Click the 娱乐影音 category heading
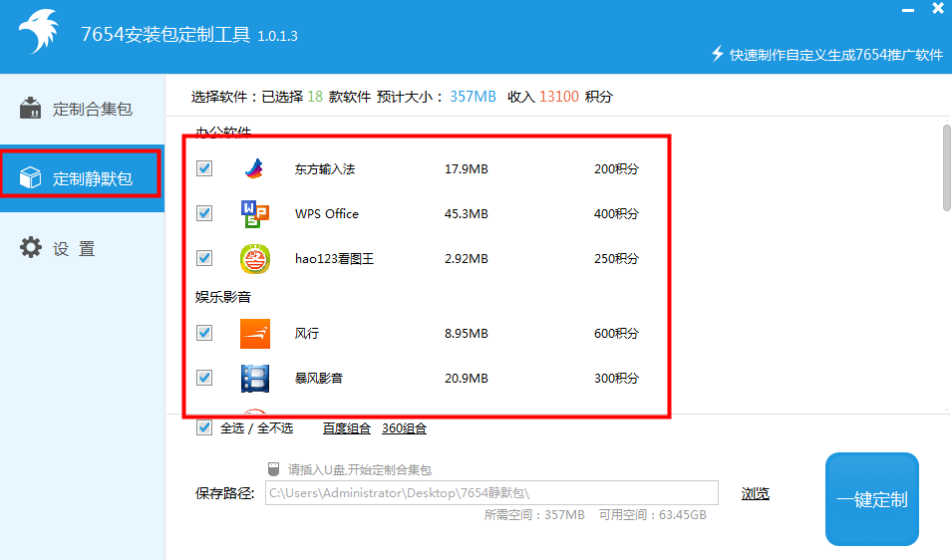 223,297
